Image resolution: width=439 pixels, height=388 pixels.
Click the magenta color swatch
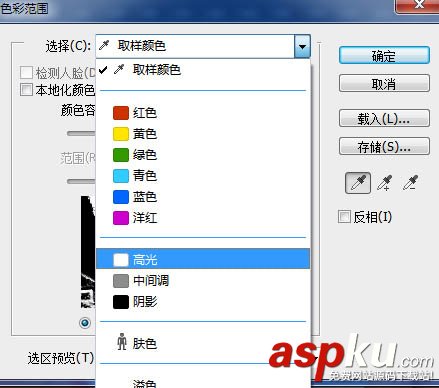tap(121, 218)
